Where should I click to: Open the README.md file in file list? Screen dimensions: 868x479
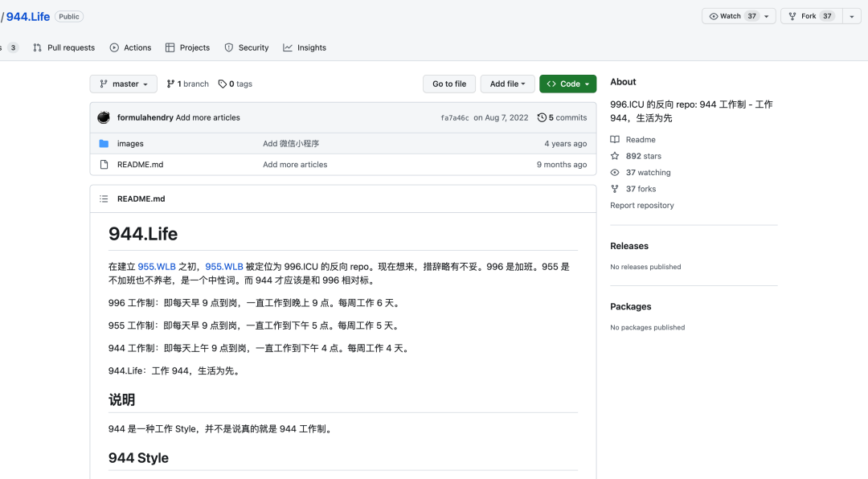(x=140, y=165)
